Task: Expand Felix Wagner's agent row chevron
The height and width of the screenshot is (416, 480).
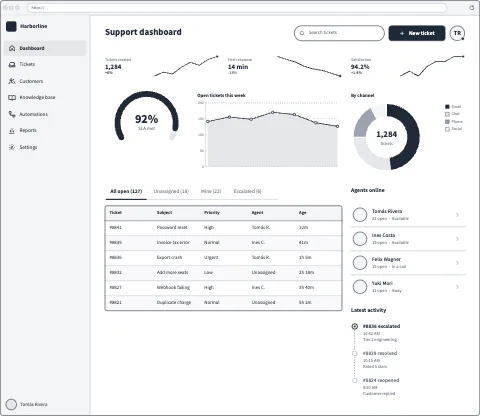Action: coord(457,263)
